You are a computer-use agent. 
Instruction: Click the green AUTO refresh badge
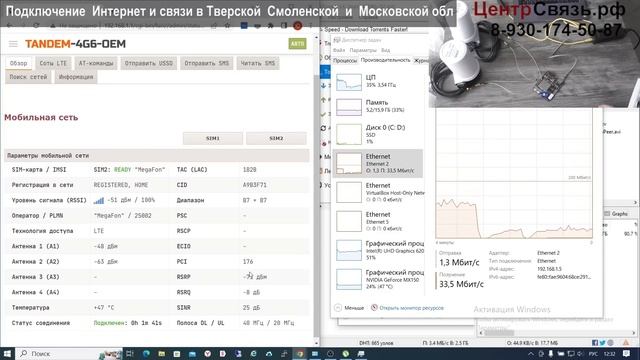click(297, 44)
